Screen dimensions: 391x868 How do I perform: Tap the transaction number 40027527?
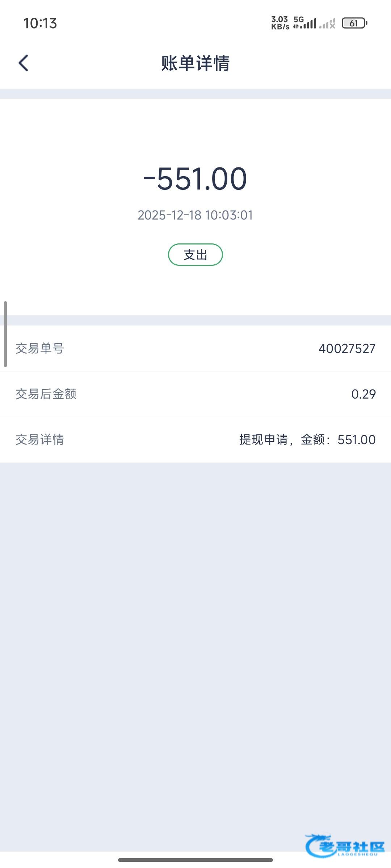point(347,349)
